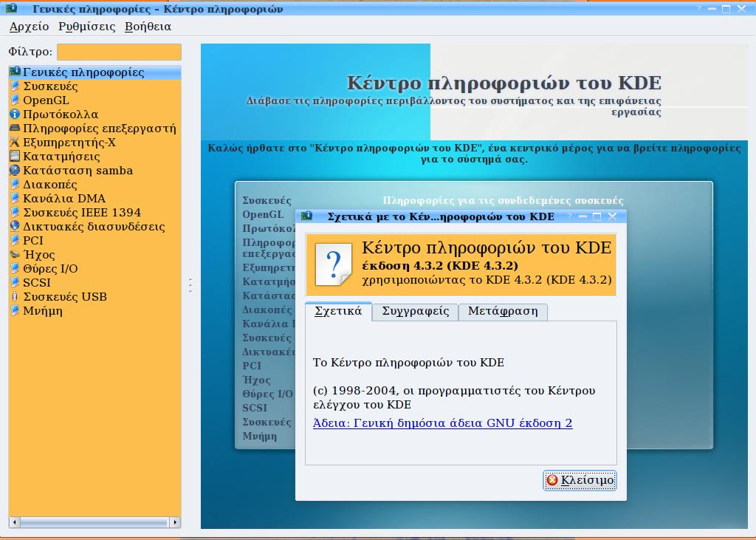Image resolution: width=756 pixels, height=540 pixels.
Task: Click the sidebar scroll right arrow
Action: [x=175, y=522]
